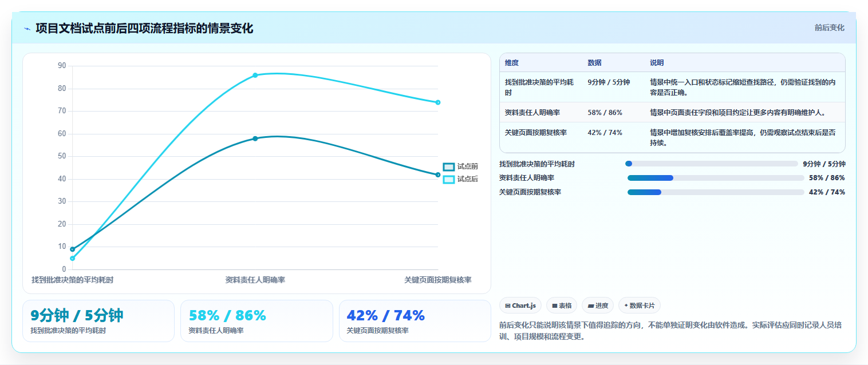Click the x-axis label 关键页面按期复核率
The image size is (868, 365).
coord(438,280)
